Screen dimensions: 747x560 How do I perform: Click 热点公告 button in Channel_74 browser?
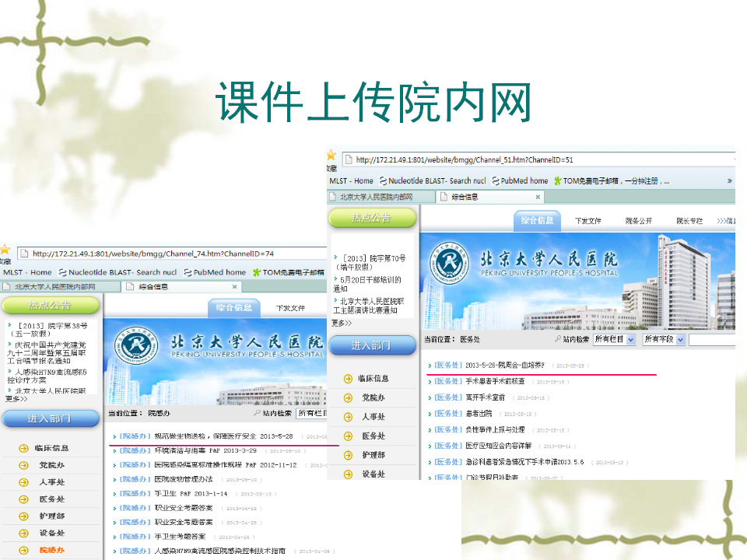coord(51,305)
